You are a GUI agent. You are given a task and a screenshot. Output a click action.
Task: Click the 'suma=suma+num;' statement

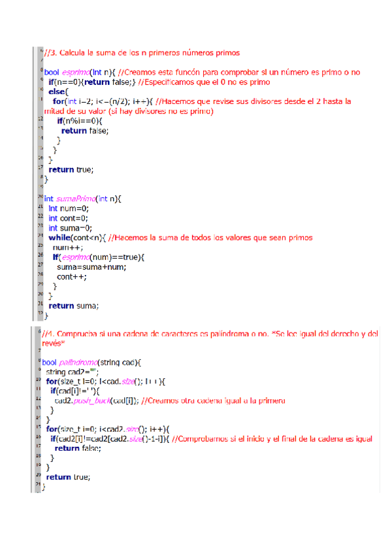(91, 267)
